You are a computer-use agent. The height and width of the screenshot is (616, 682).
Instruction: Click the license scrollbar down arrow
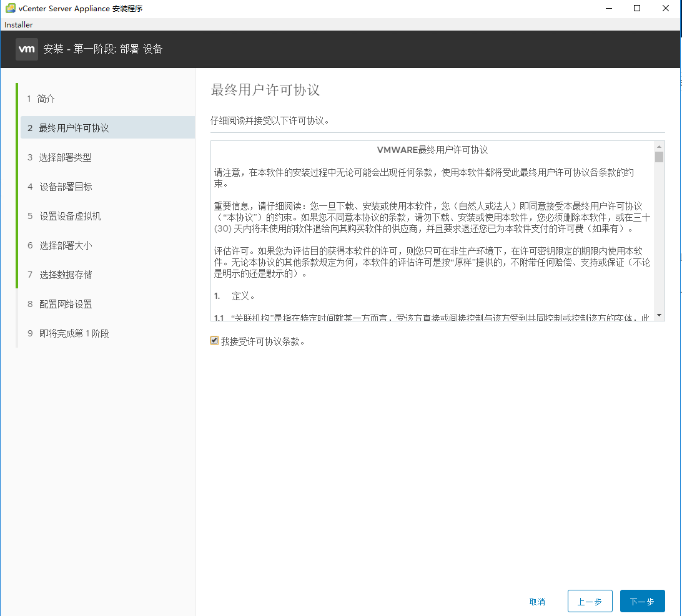659,315
